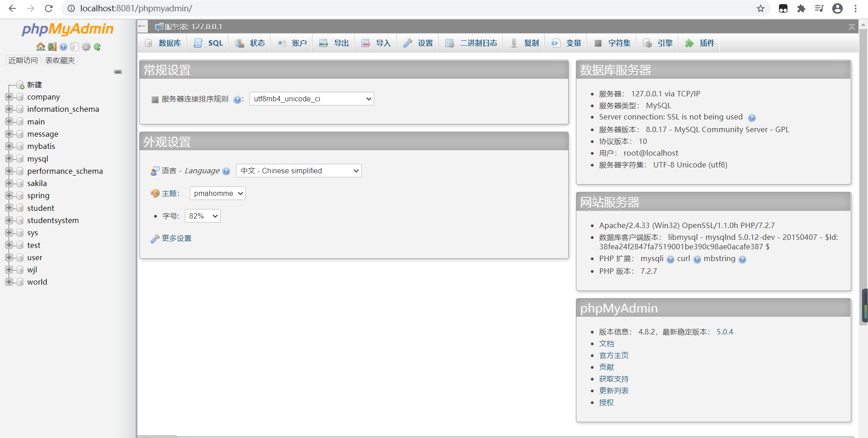Open the browser profile avatar icon
This screenshot has height=438, width=868.
click(x=837, y=9)
